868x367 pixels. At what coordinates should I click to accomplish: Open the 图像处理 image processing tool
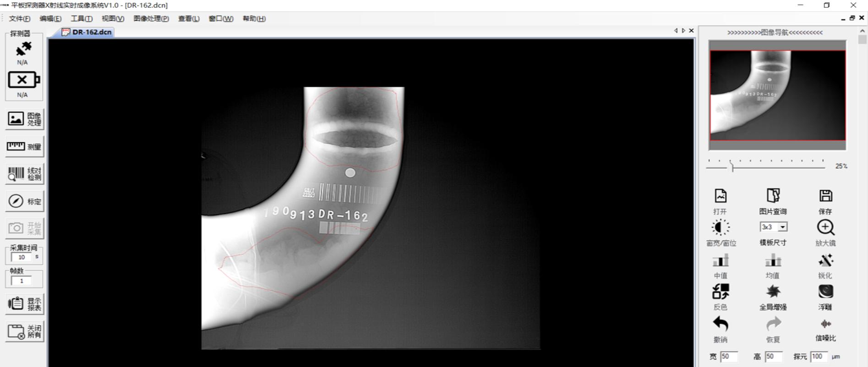pos(25,119)
